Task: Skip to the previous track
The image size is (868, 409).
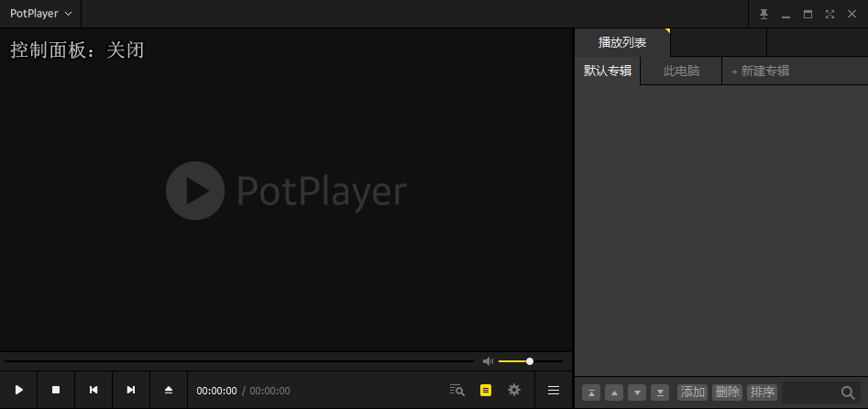Action: tap(93, 390)
